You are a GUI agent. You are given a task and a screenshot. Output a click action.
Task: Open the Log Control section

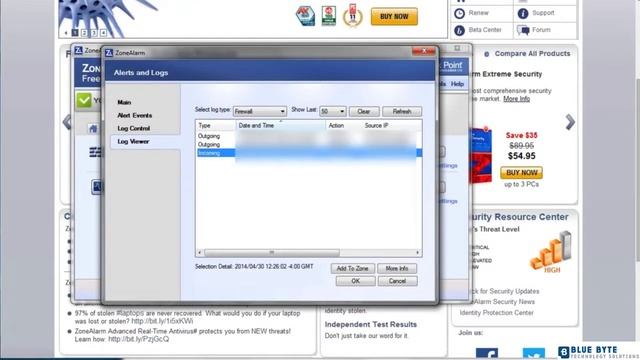pyautogui.click(x=133, y=128)
